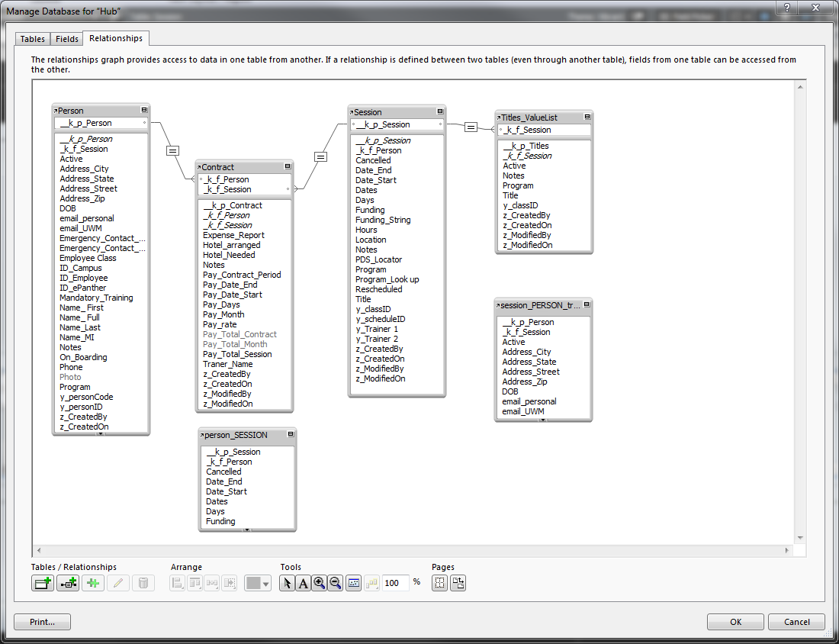
Task: Confirm with the OK button
Action: tap(736, 622)
